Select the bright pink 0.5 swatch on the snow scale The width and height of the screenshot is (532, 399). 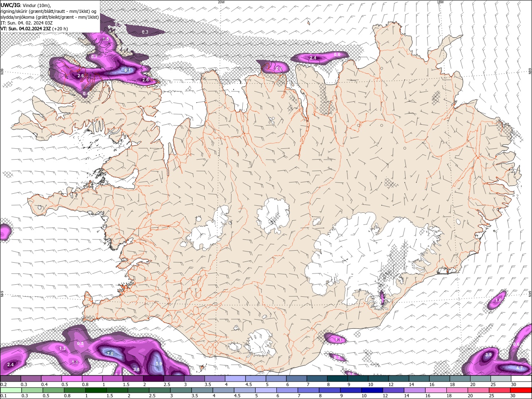coord(71,379)
